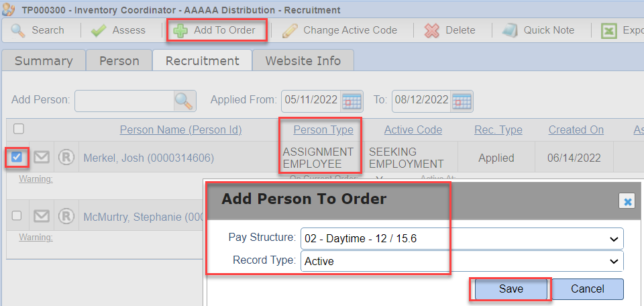Click the 06/14/2022 created date cell
The image size is (644, 306).
(x=574, y=158)
